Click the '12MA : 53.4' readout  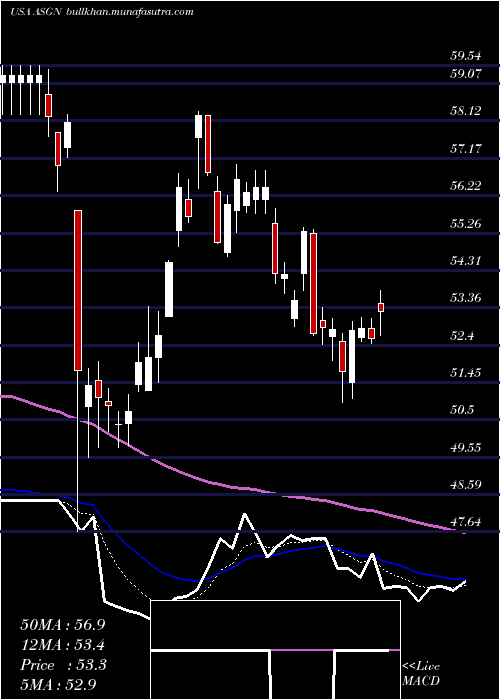tap(62, 645)
